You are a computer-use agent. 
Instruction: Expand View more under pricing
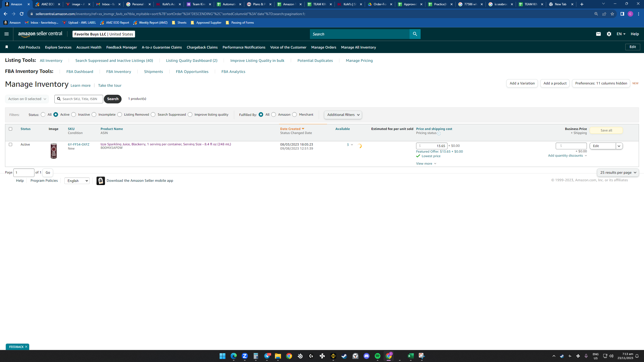point(426,164)
